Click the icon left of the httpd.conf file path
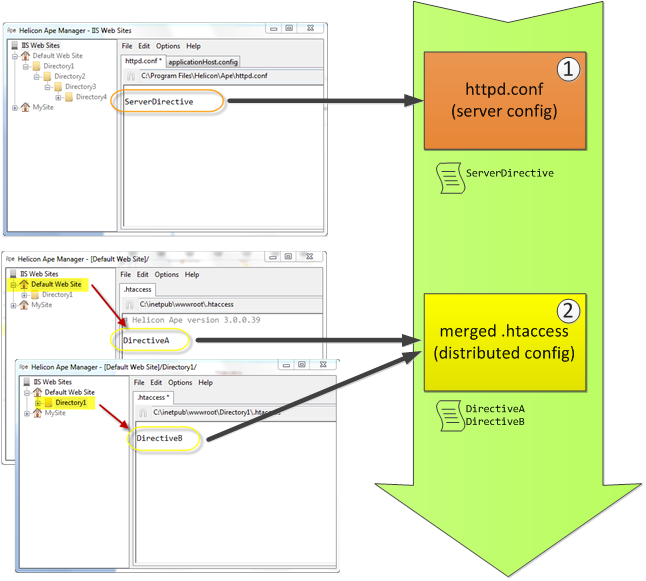Image resolution: width=646 pixels, height=581 pixels. pos(129,76)
